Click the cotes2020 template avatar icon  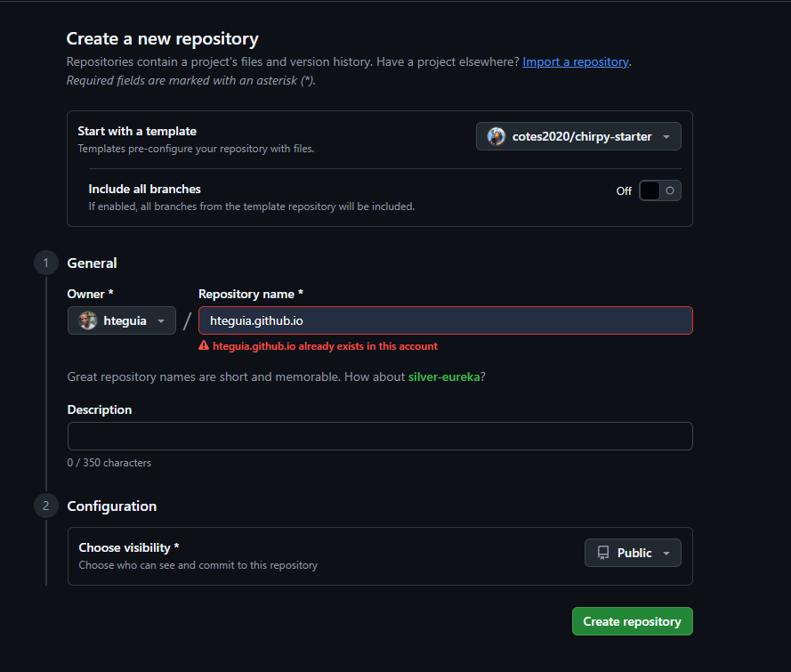click(x=496, y=136)
